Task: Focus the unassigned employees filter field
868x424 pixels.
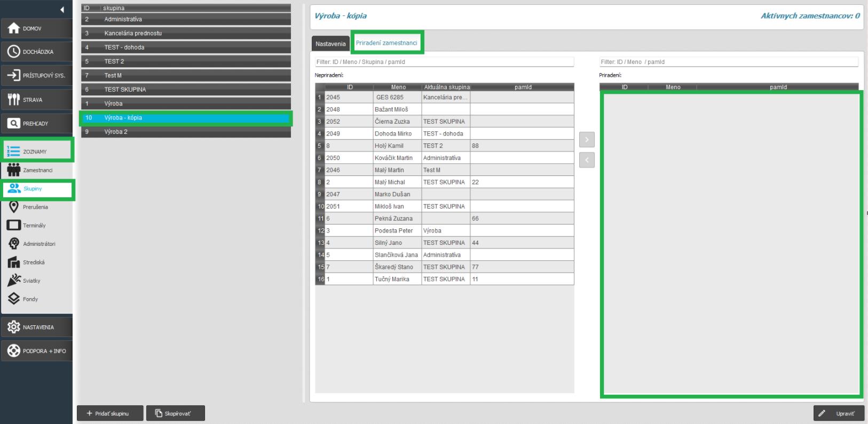Action: point(444,62)
